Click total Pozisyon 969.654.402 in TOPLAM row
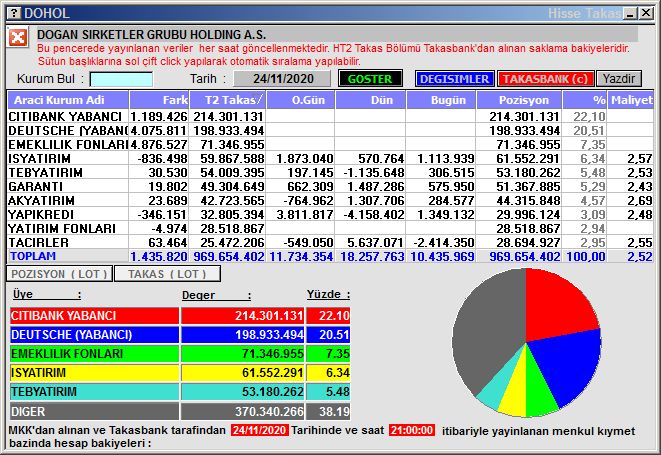Viewport: 661px width, 455px height. tap(525, 256)
